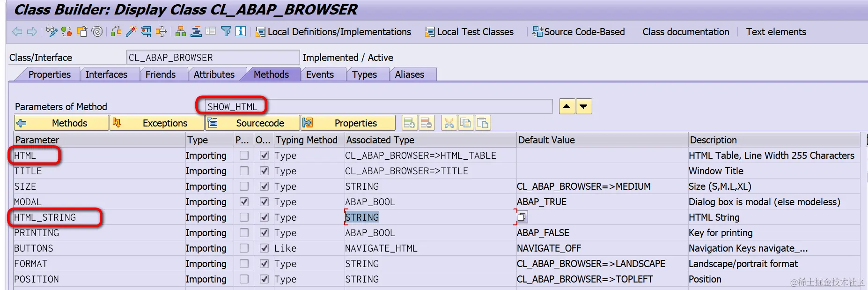Click the Test vise icon
This screenshot has height=290, width=868.
coord(146,31)
